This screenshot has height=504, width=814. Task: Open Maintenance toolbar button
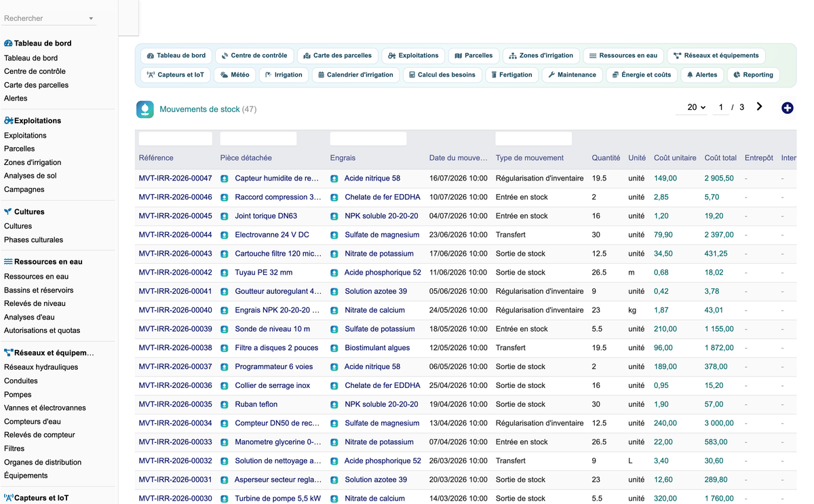click(573, 75)
